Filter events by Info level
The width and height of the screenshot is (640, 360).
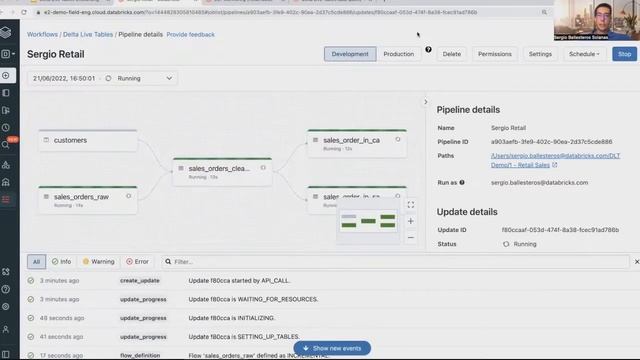click(62, 262)
